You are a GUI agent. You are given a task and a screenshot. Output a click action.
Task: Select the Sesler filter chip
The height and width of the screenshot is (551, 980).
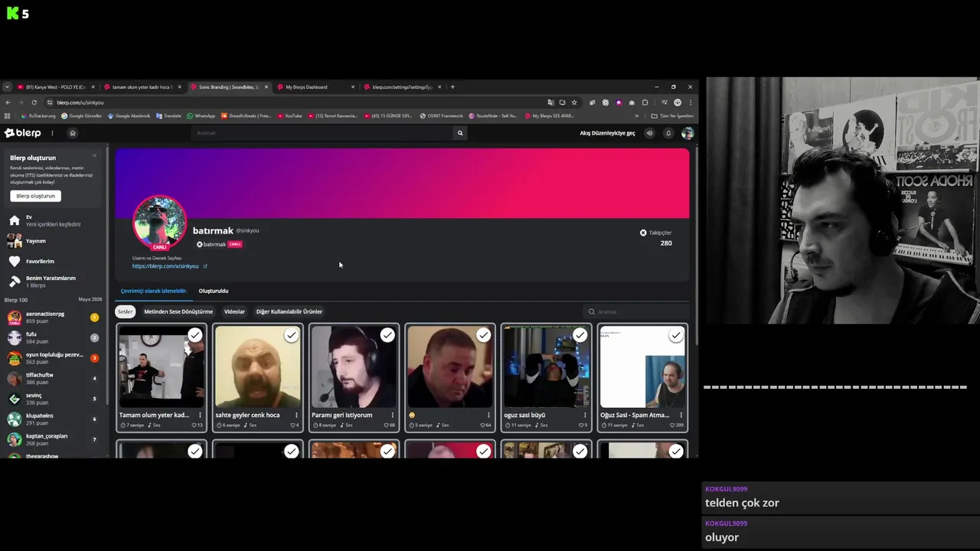click(x=125, y=311)
